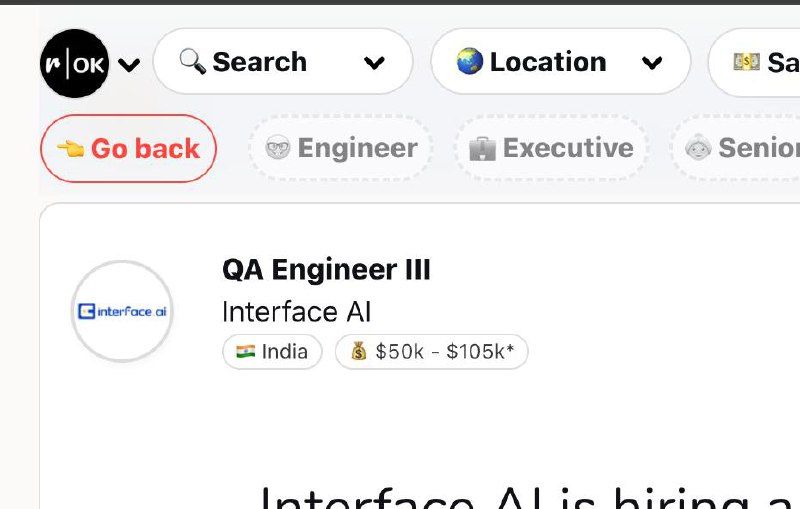
Task: Toggle the Engineer tag filter
Action: [x=340, y=149]
